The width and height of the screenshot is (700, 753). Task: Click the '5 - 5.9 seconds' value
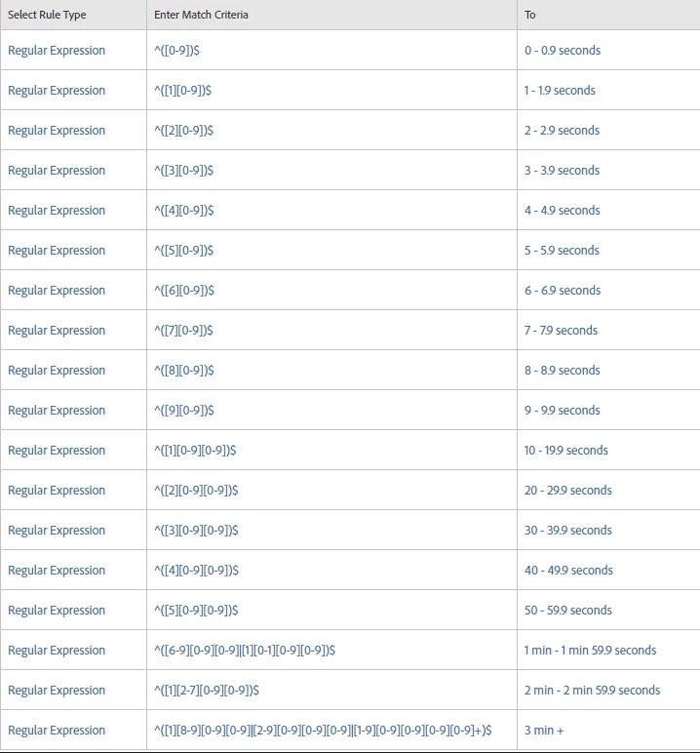[562, 251]
